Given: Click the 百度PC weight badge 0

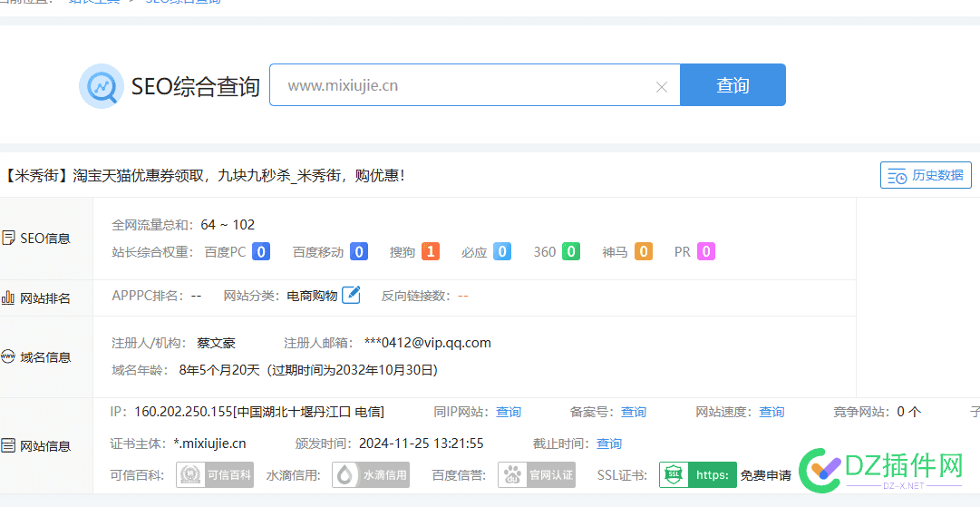Looking at the screenshot, I should [x=260, y=252].
